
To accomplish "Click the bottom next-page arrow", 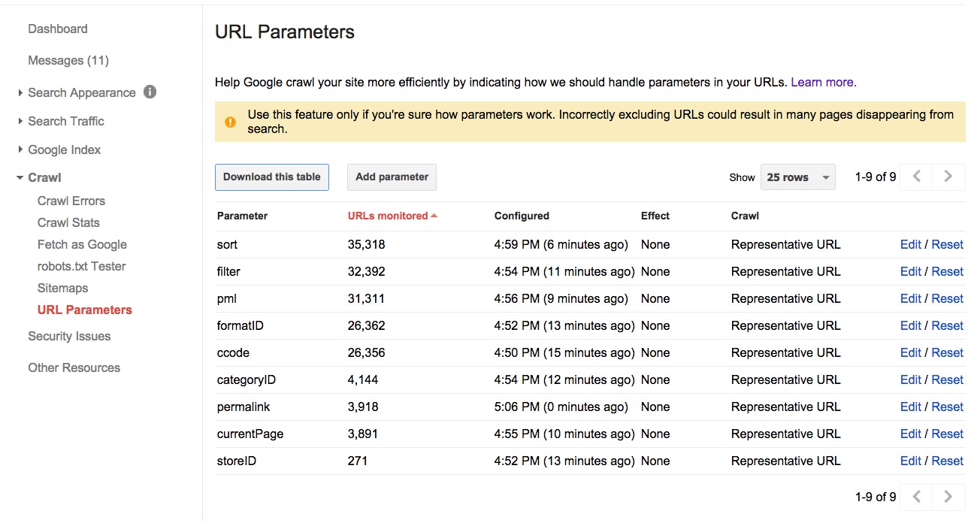I will tap(948, 497).
